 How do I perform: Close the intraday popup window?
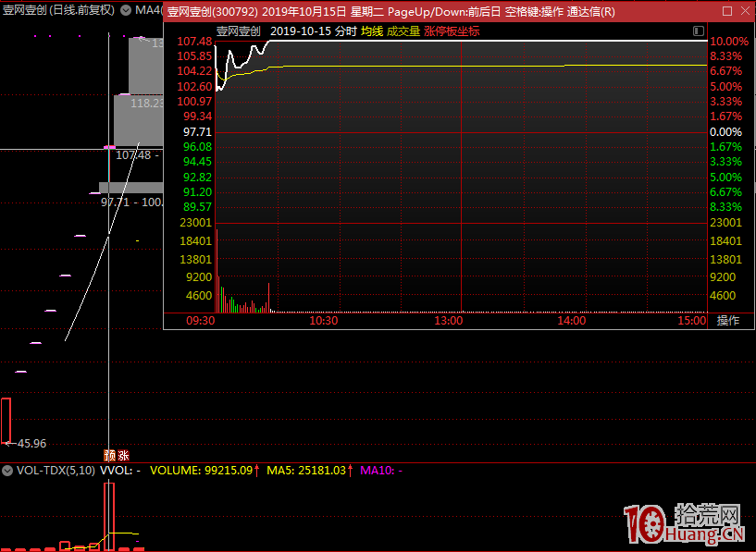(x=746, y=11)
